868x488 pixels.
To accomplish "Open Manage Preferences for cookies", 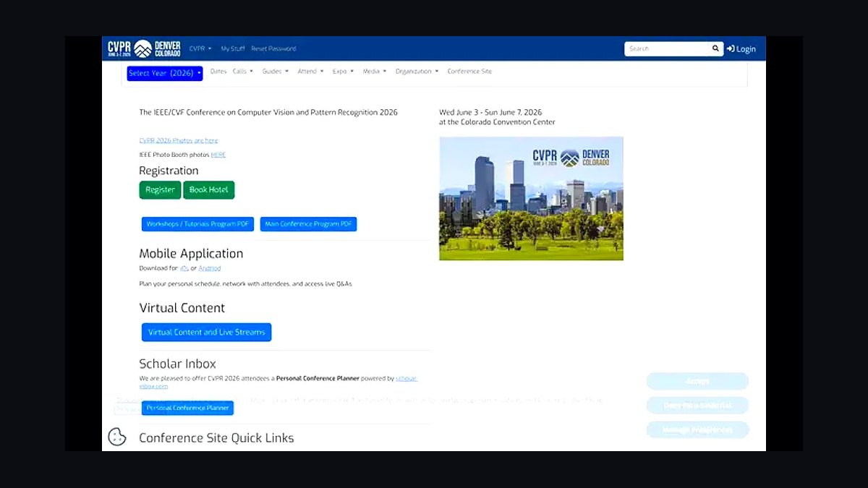I will (697, 429).
